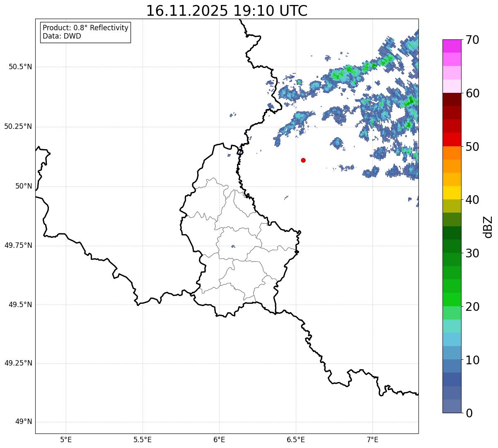Click the red dot marker on the map

click(303, 160)
